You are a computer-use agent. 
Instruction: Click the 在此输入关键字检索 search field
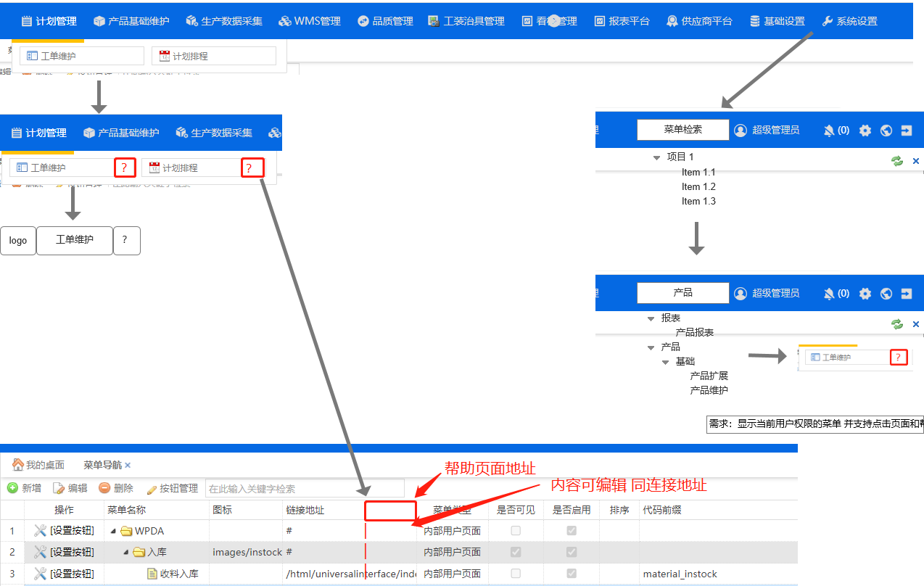[305, 488]
